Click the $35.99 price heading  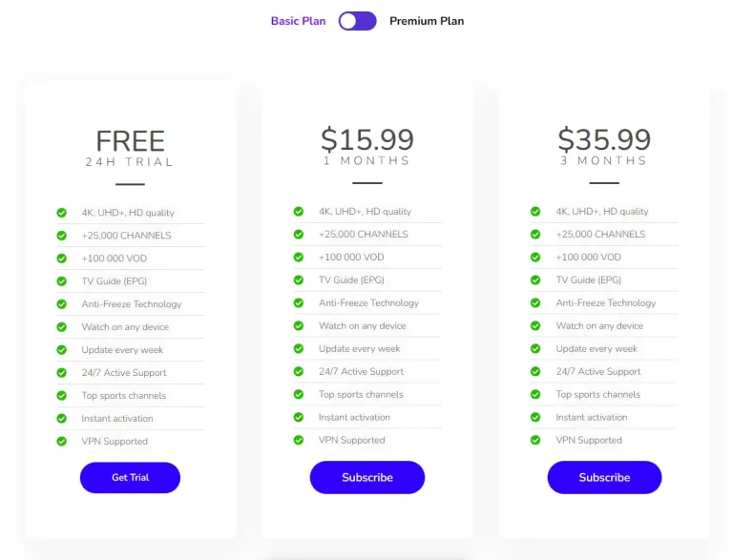(604, 139)
